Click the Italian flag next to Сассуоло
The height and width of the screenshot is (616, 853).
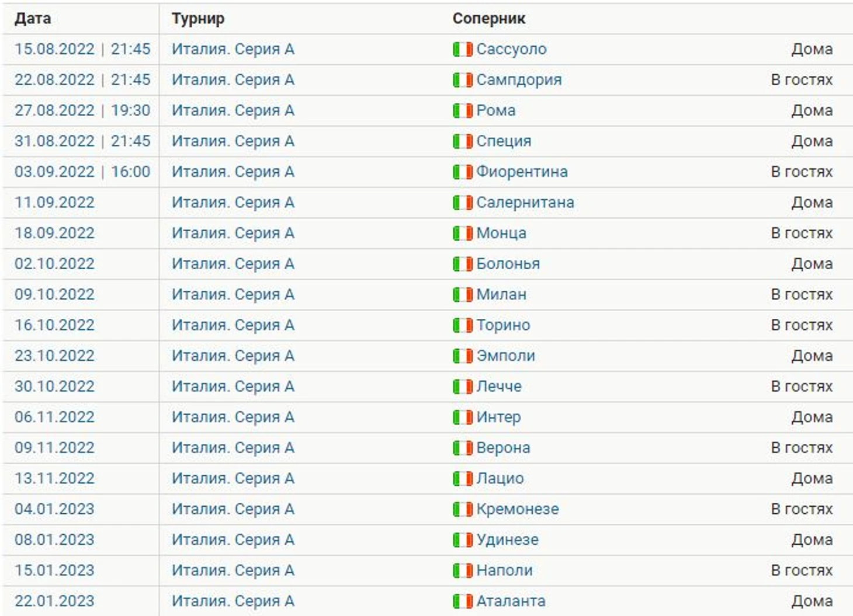[x=463, y=49]
